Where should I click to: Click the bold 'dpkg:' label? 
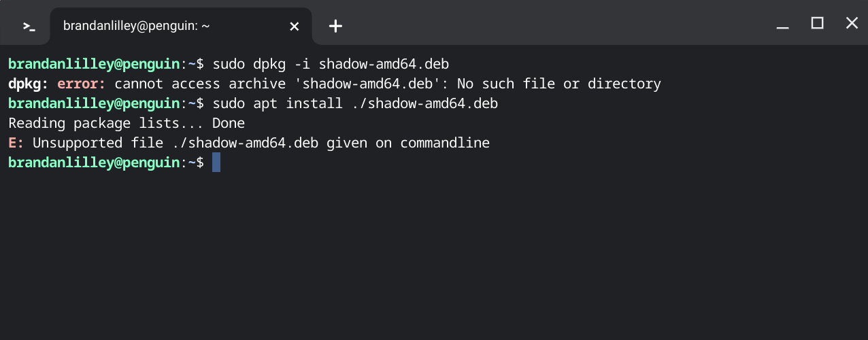[x=29, y=84]
